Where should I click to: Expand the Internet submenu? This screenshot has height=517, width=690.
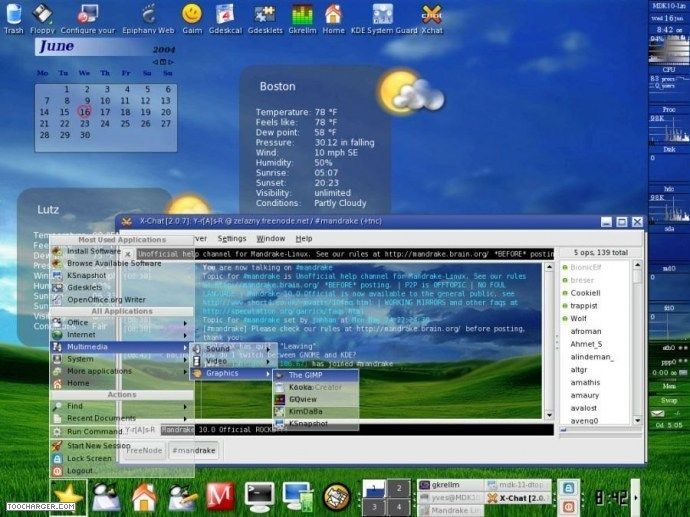tap(121, 335)
